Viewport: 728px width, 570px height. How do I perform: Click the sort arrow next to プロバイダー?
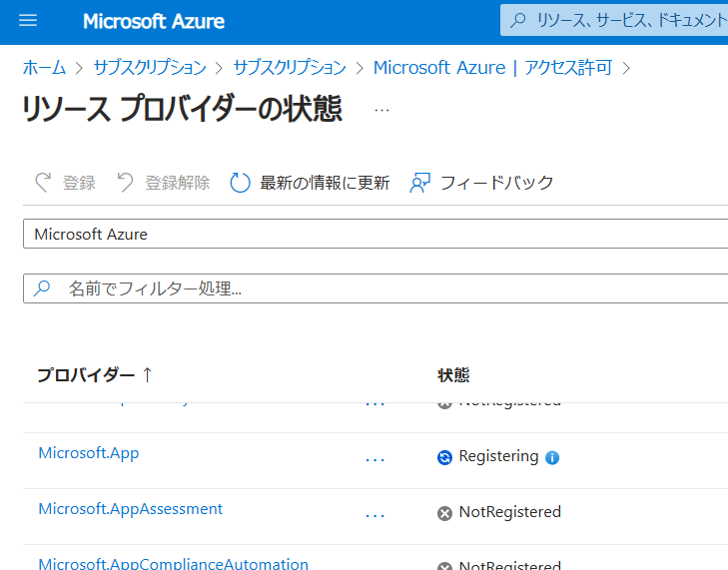point(147,374)
